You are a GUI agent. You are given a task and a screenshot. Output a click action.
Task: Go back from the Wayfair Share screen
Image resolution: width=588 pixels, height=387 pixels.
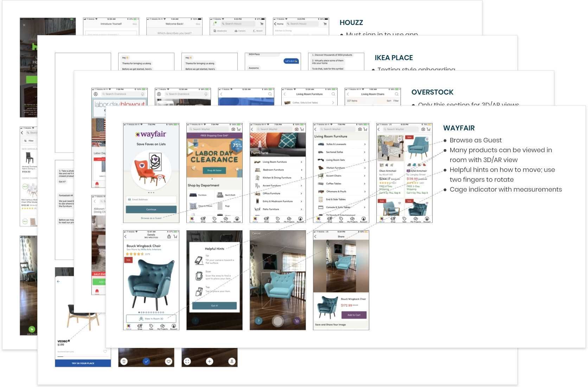(x=315, y=237)
